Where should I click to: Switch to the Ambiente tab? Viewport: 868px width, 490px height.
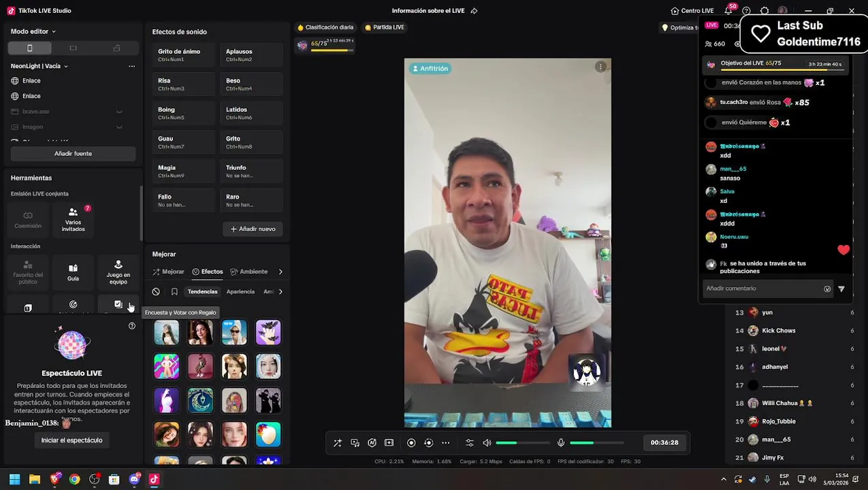coord(248,272)
